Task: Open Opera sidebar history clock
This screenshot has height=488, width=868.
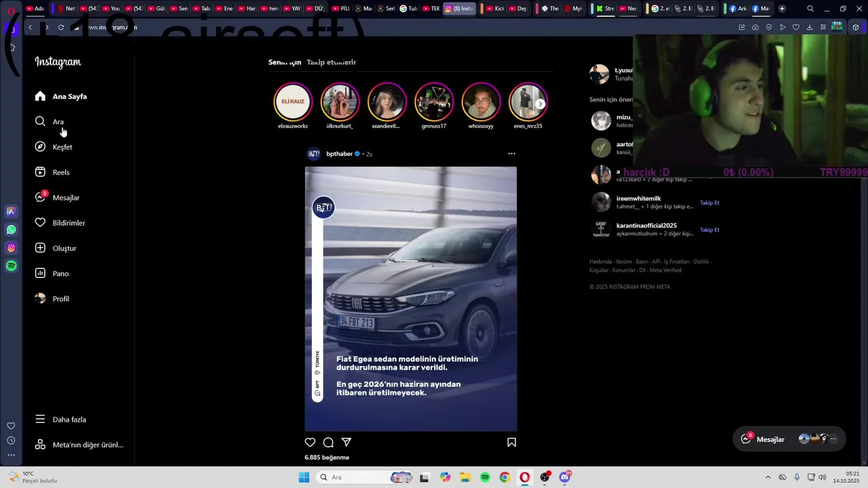Action: pos(11,441)
